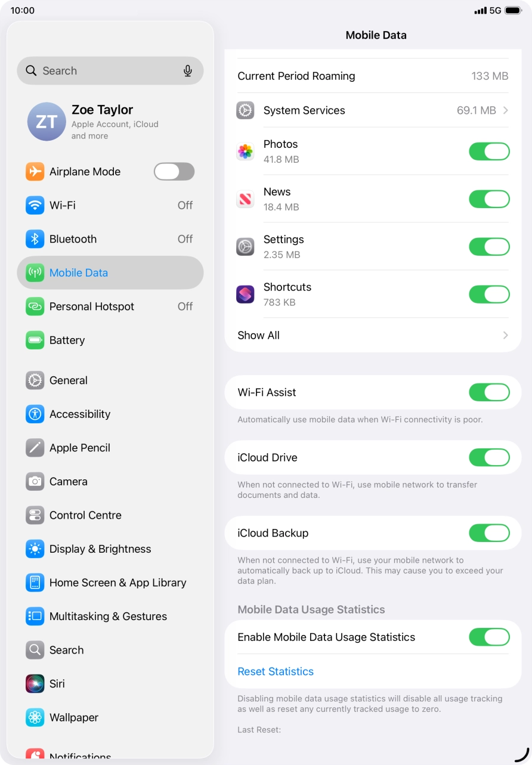The image size is (532, 765).
Task: Open the Personal Hotspot icon
Action: [35, 306]
